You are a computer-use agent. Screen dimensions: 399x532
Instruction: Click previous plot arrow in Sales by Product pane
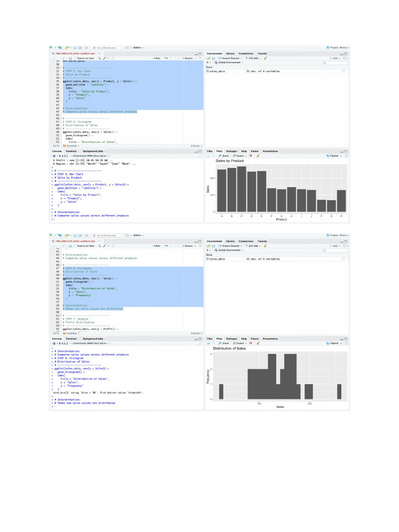pos(209,156)
